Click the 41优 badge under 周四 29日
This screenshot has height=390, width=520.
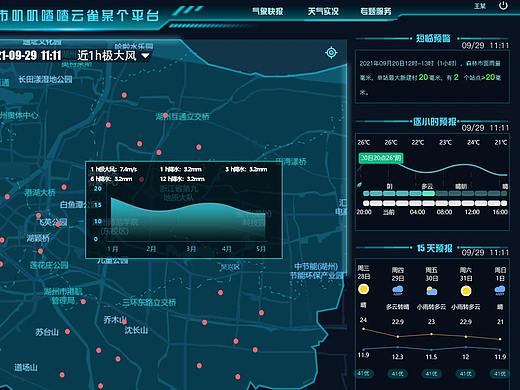point(398,374)
